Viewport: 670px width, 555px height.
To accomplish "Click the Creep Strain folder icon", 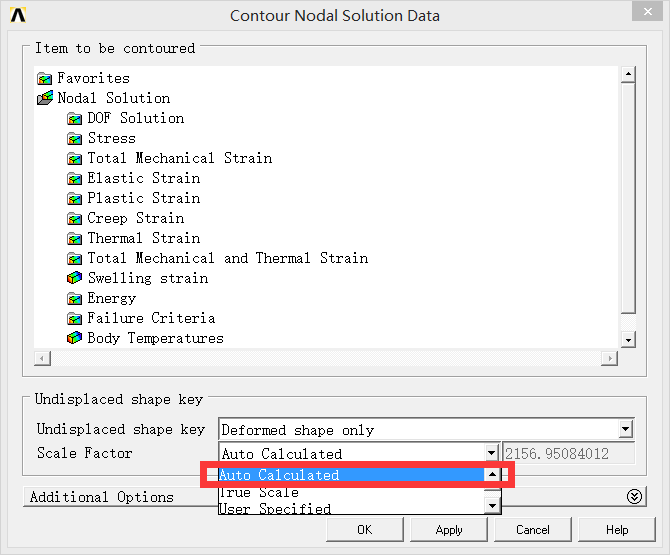I will (74, 218).
